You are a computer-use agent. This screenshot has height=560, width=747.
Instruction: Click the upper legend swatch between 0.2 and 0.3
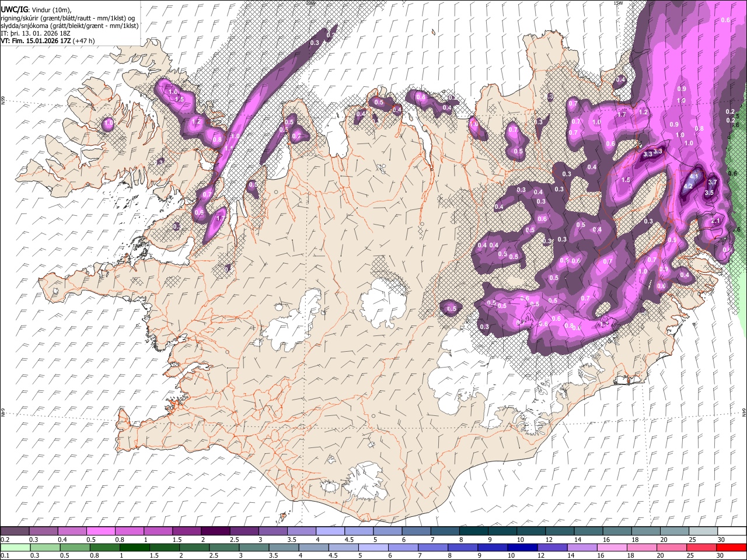(15, 531)
